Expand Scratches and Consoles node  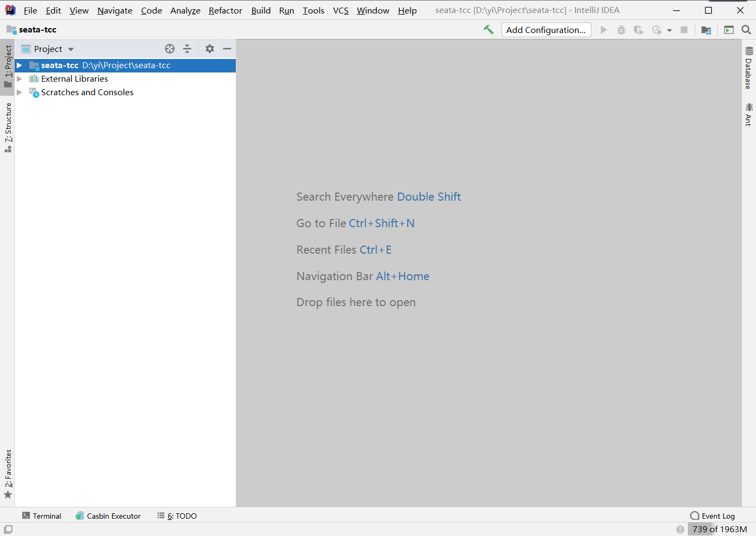click(19, 92)
